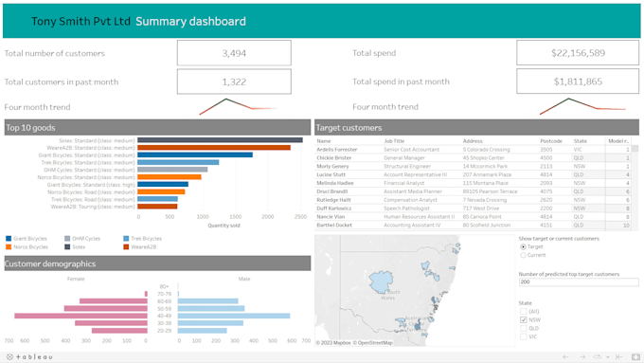Check the VIC state checkbox
Image resolution: width=644 pixels, height=363 pixels.
click(523, 336)
